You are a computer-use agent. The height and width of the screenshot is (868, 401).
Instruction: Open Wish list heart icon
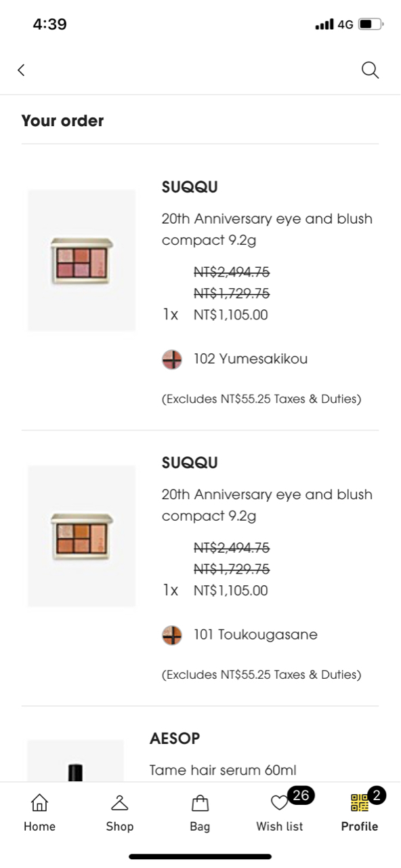(x=279, y=803)
